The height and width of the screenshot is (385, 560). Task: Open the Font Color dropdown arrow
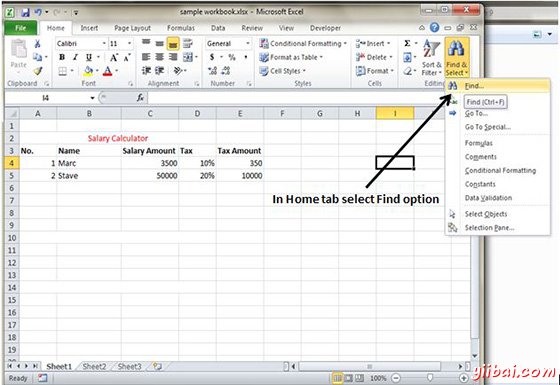pos(116,71)
